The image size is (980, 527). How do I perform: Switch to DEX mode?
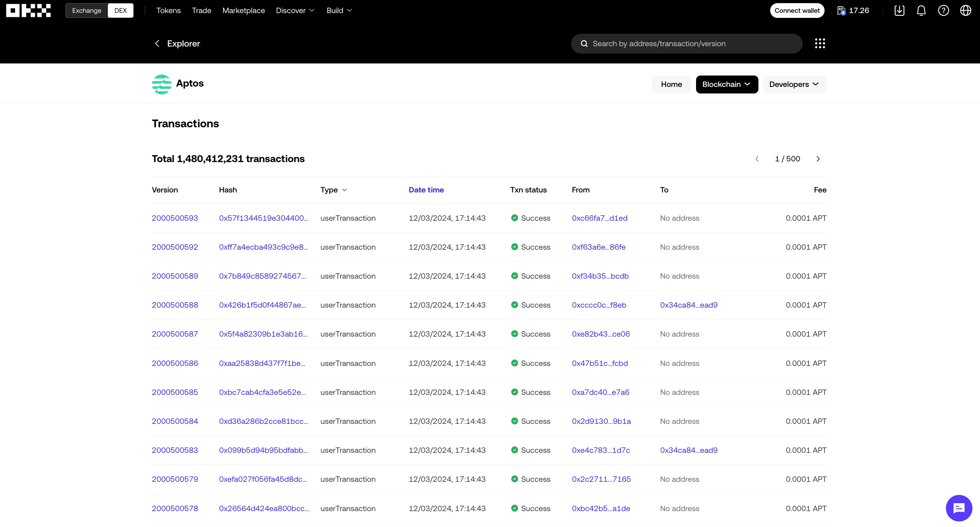coord(121,11)
